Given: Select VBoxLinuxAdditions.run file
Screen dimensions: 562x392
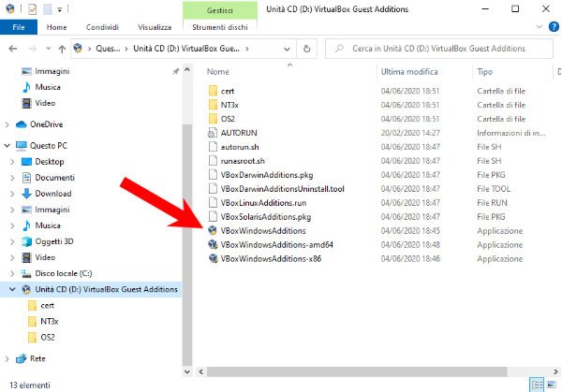Looking at the screenshot, I should [x=263, y=203].
